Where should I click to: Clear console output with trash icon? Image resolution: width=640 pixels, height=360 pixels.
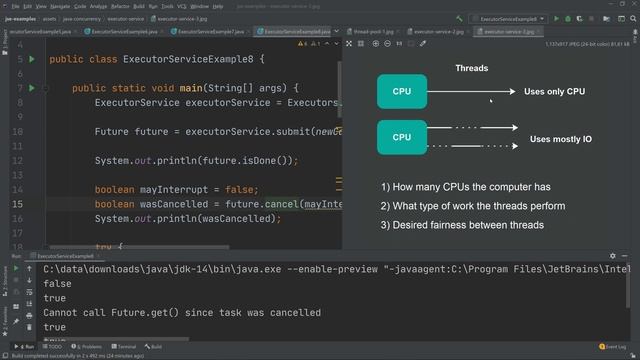pos(29,327)
